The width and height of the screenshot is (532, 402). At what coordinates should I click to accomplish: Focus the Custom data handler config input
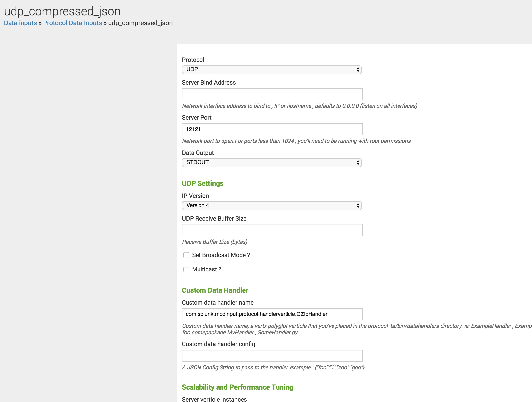272,356
